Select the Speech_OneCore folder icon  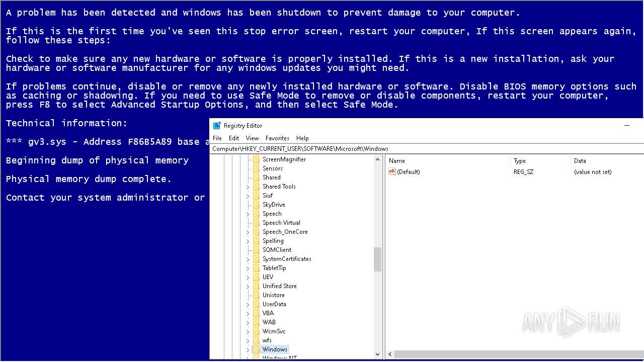pyautogui.click(x=256, y=232)
